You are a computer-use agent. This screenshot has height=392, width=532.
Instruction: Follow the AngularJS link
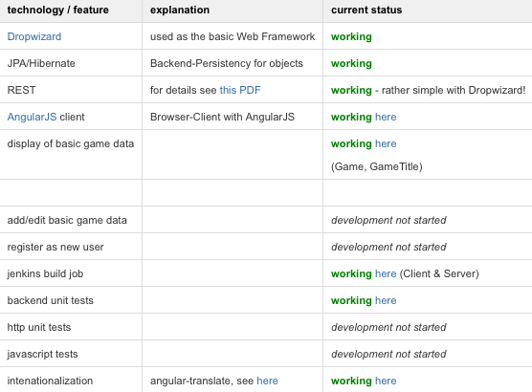(32, 117)
